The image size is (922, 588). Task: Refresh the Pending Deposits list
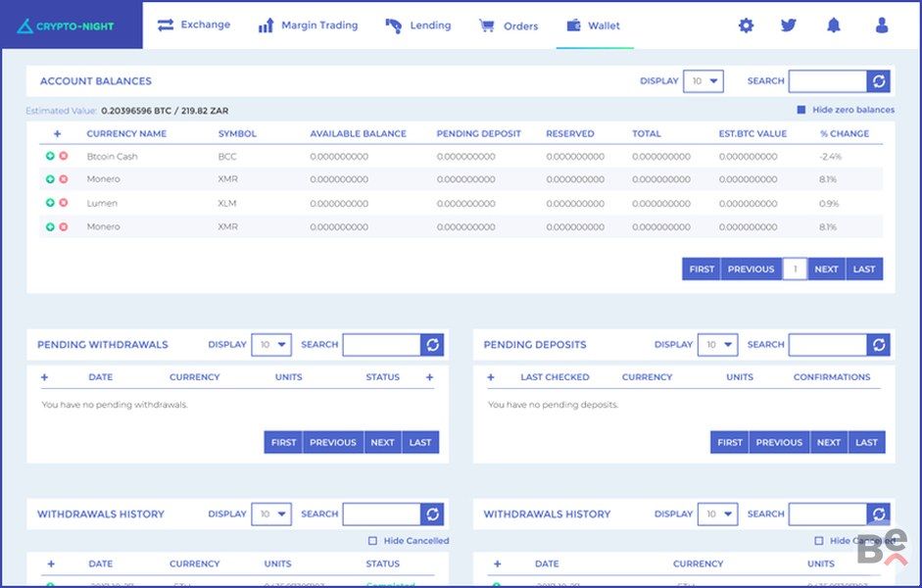tap(879, 345)
